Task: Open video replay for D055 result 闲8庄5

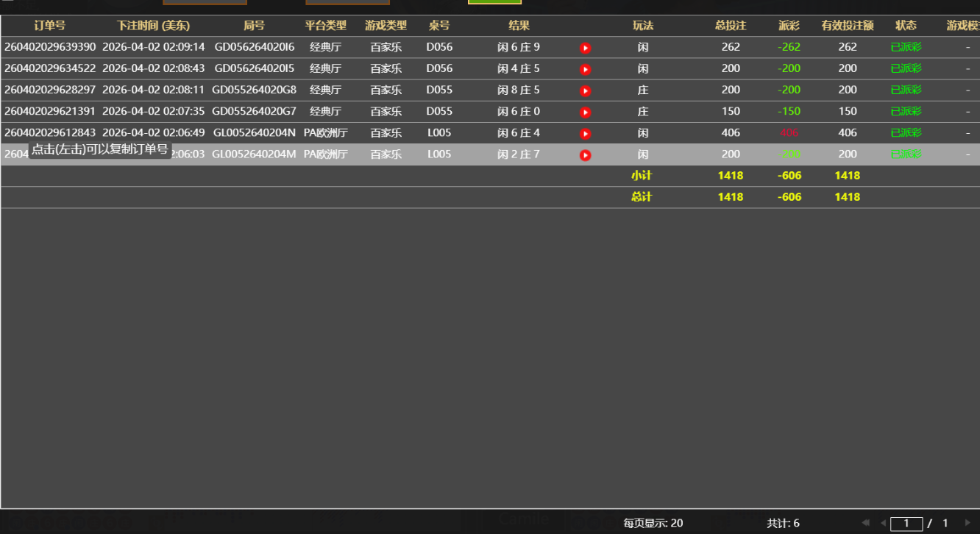Action: coord(585,90)
